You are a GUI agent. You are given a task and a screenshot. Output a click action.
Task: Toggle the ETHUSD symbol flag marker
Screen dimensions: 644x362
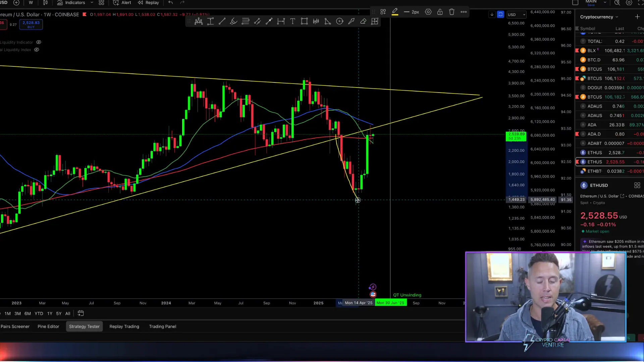pos(85,14)
